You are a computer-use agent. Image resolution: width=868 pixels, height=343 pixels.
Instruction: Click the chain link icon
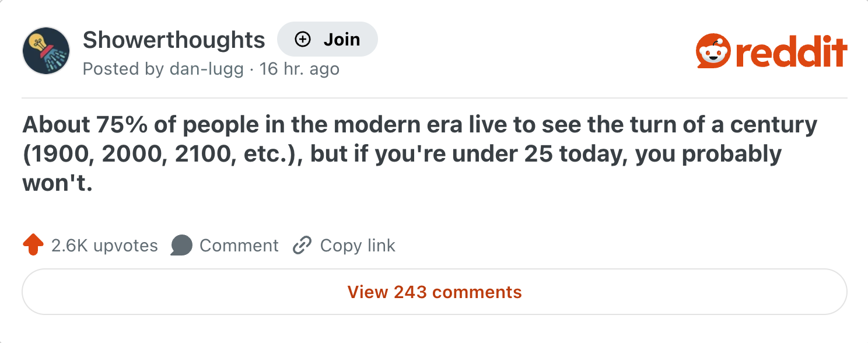click(x=302, y=246)
